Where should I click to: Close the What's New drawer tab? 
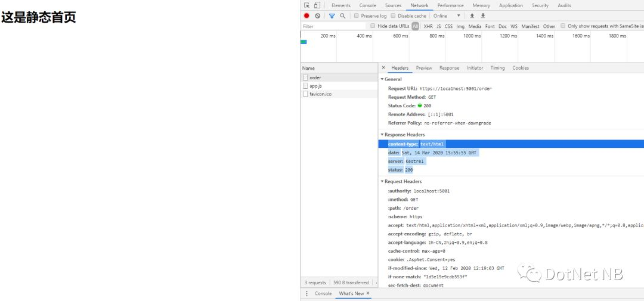(x=368, y=293)
